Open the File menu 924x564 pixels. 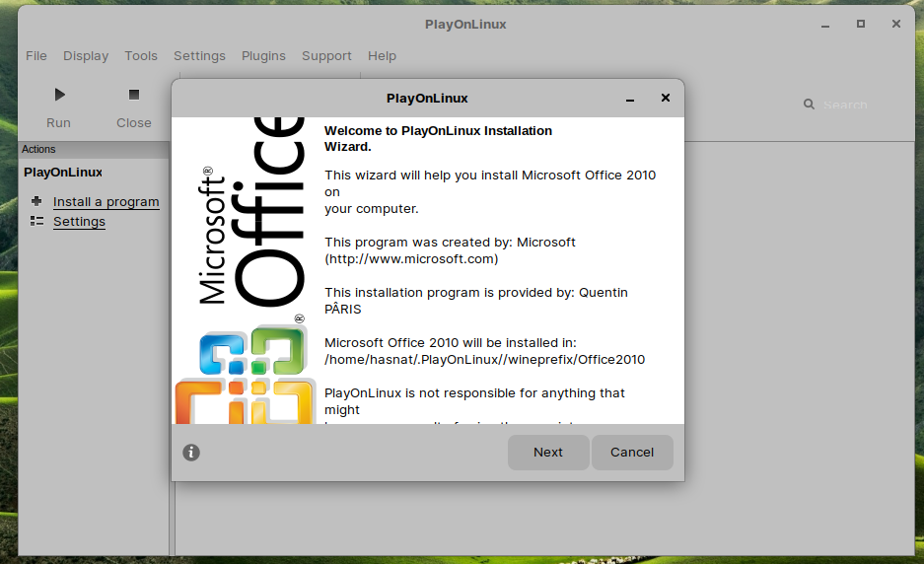point(36,56)
